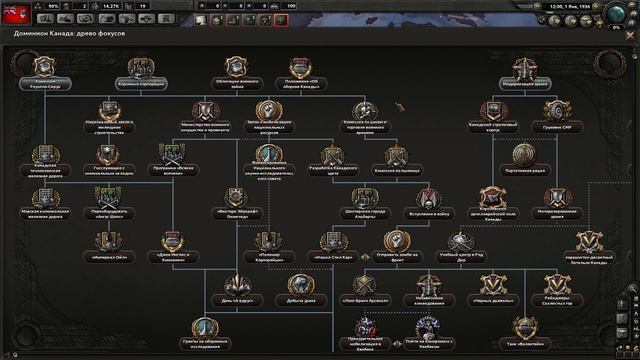Screen dimensions: 640x360
Task: Close the focus tree window with X
Action: (630, 36)
